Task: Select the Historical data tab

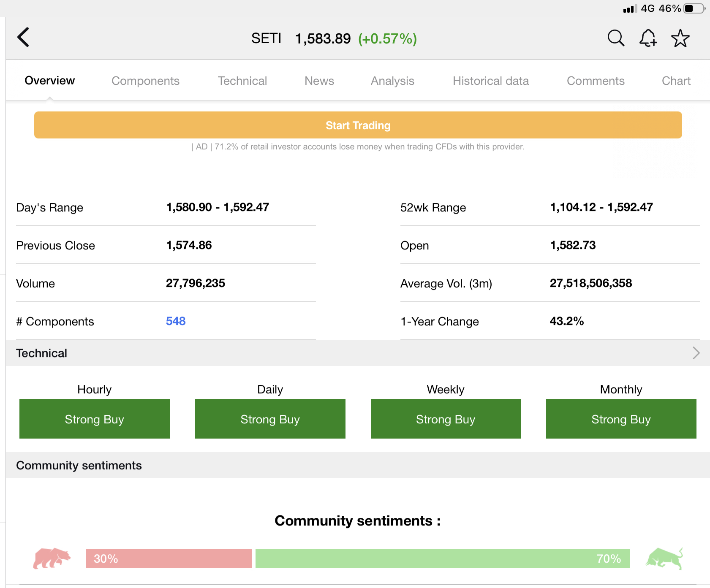Action: pyautogui.click(x=490, y=81)
